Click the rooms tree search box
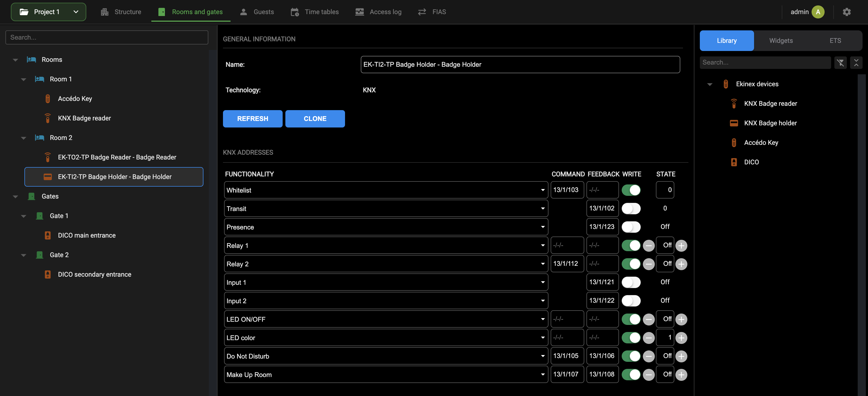The image size is (868, 396). click(x=107, y=37)
